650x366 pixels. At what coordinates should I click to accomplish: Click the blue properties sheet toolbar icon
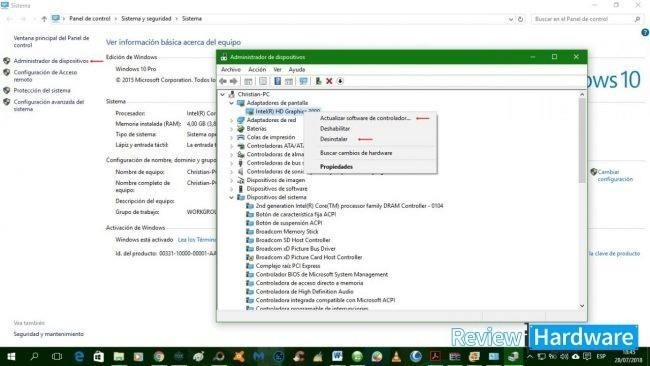point(277,81)
